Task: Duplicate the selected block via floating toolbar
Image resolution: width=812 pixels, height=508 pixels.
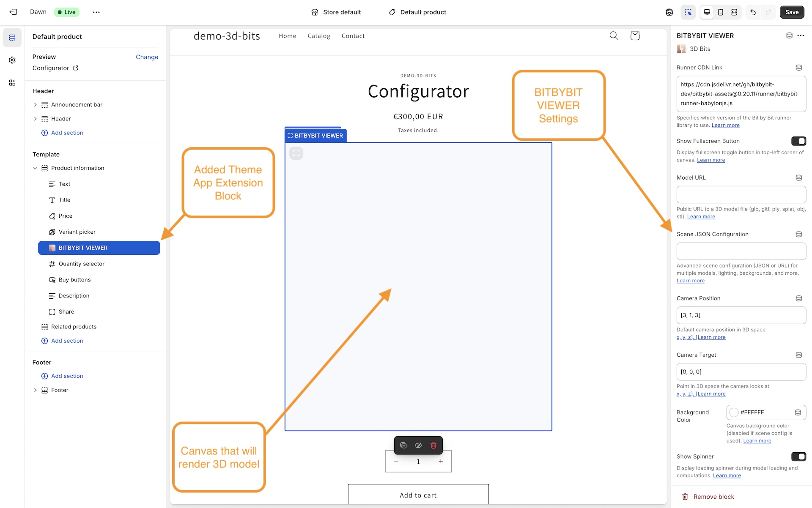Action: click(x=403, y=445)
